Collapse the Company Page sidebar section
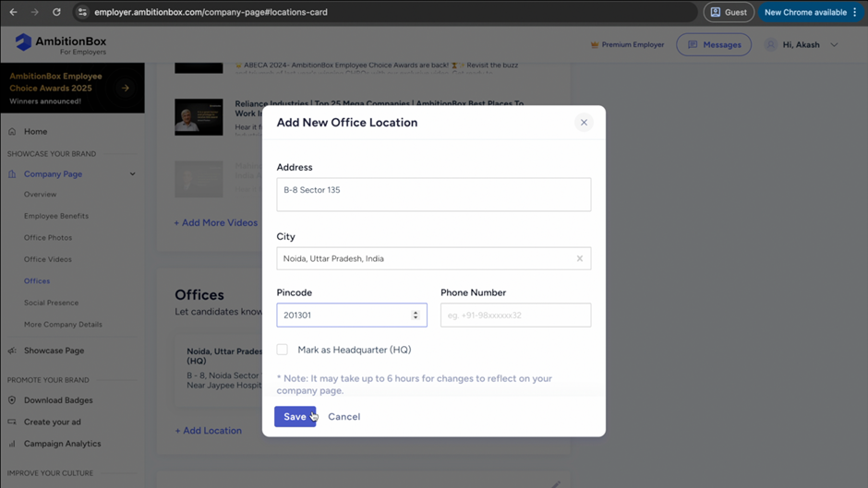 tap(132, 174)
